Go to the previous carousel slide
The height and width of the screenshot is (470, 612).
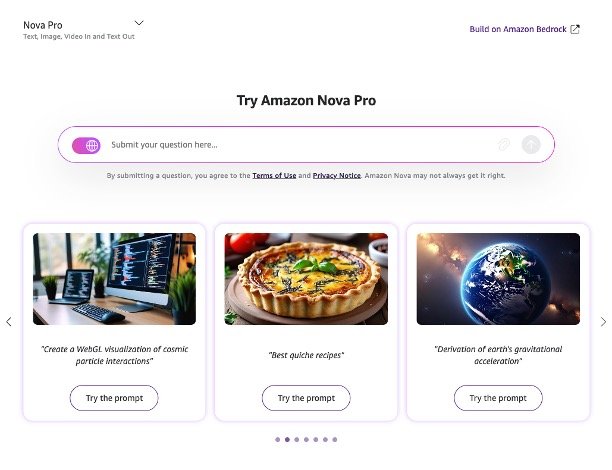click(9, 322)
